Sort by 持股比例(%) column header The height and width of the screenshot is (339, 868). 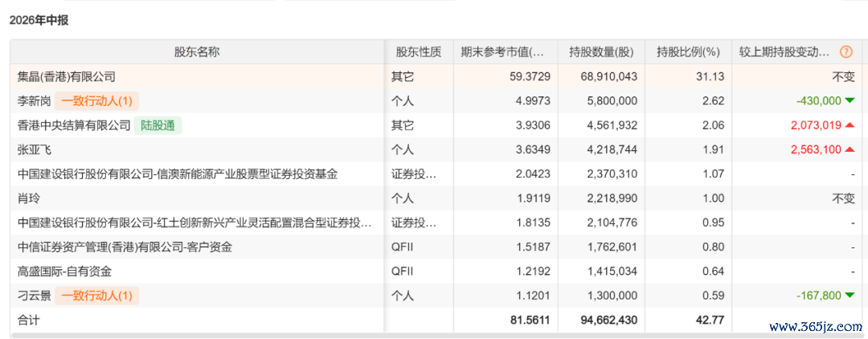click(x=688, y=52)
